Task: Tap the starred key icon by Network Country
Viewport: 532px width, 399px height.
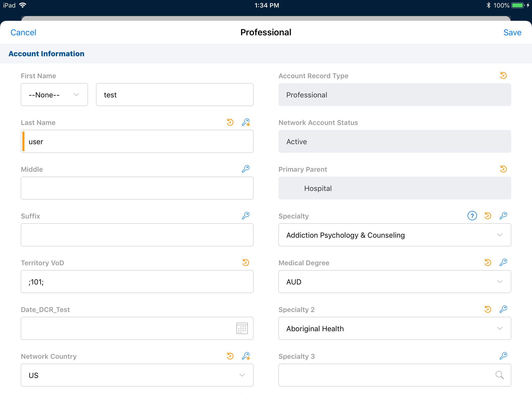Action: pos(245,356)
